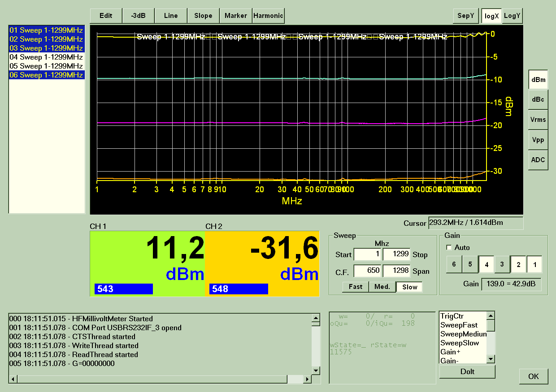
Task: Select SweepSlow in the command list
Action: (x=463, y=343)
